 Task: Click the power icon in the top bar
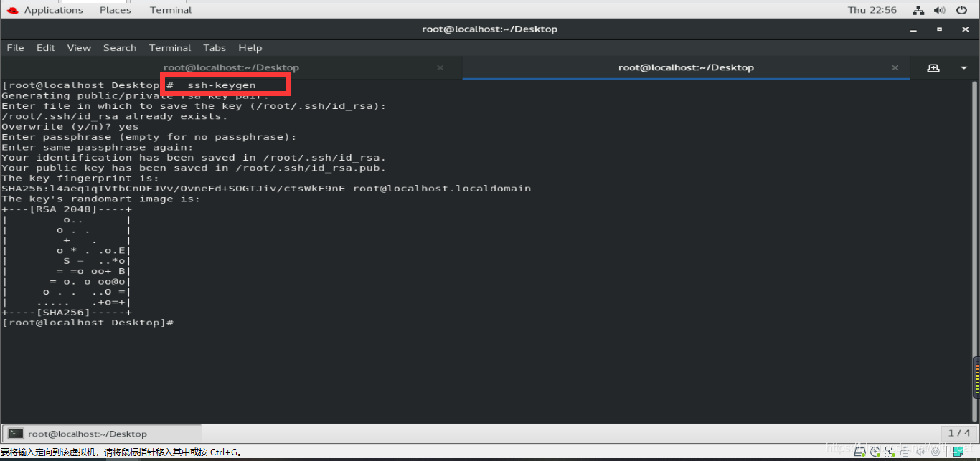[x=961, y=10]
